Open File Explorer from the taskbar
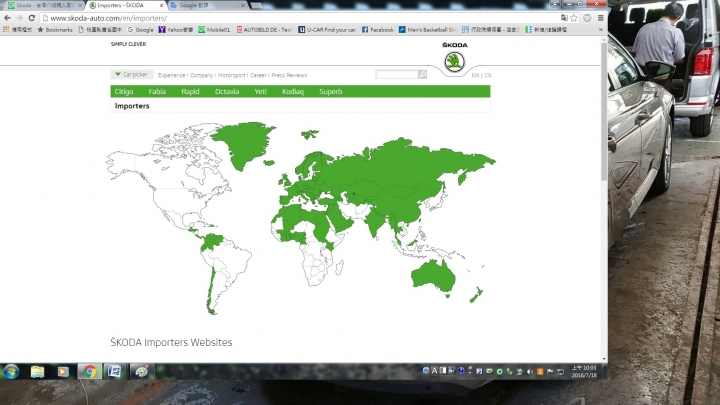 (37, 371)
